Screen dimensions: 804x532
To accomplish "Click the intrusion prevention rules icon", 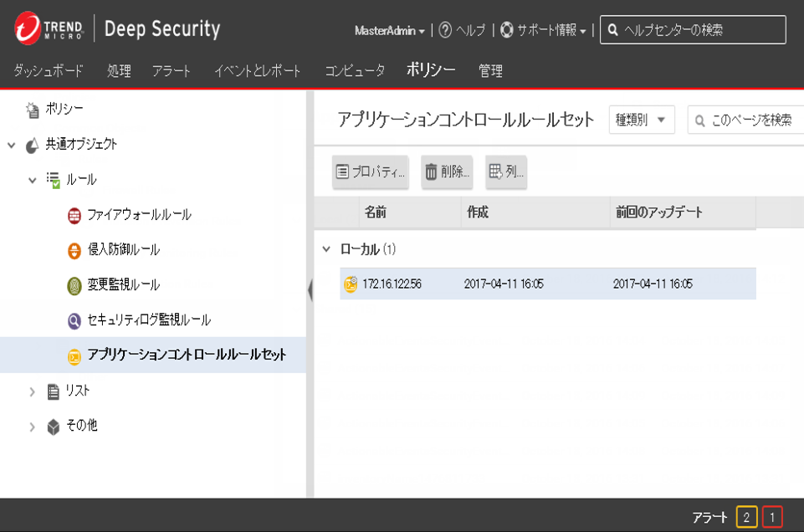I will pos(74,250).
